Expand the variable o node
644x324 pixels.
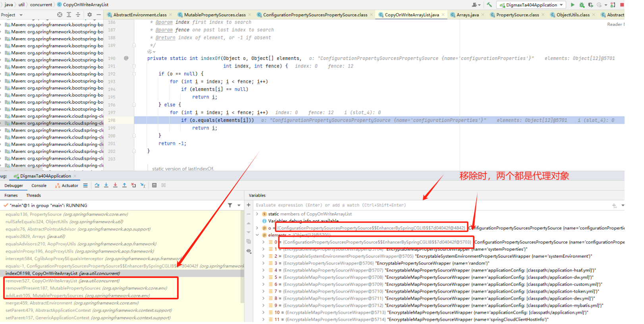[257, 228]
